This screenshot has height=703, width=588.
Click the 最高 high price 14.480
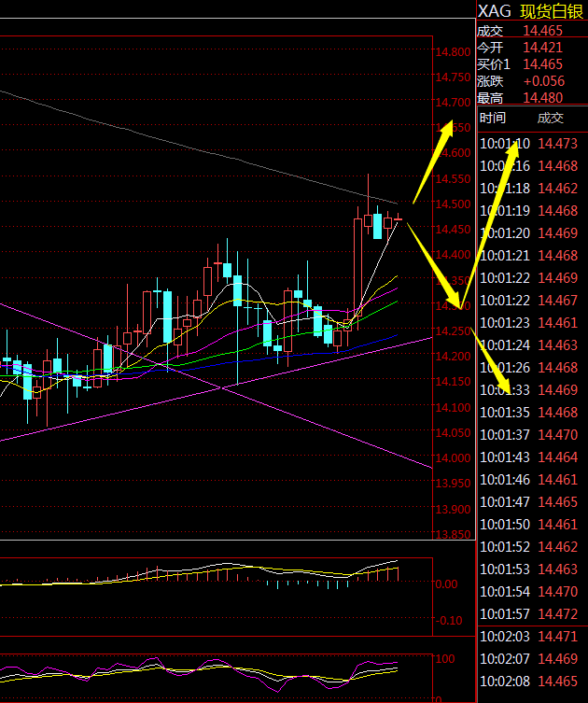click(543, 98)
